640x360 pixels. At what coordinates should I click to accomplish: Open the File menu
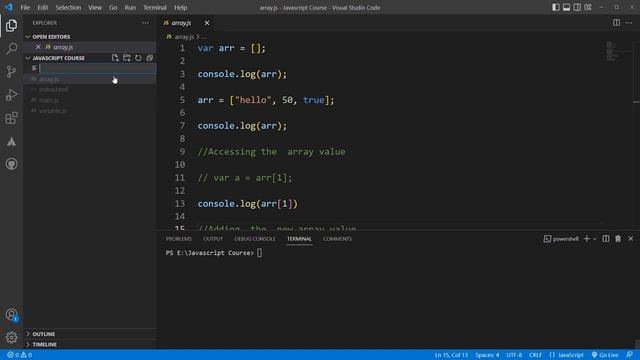pos(25,7)
